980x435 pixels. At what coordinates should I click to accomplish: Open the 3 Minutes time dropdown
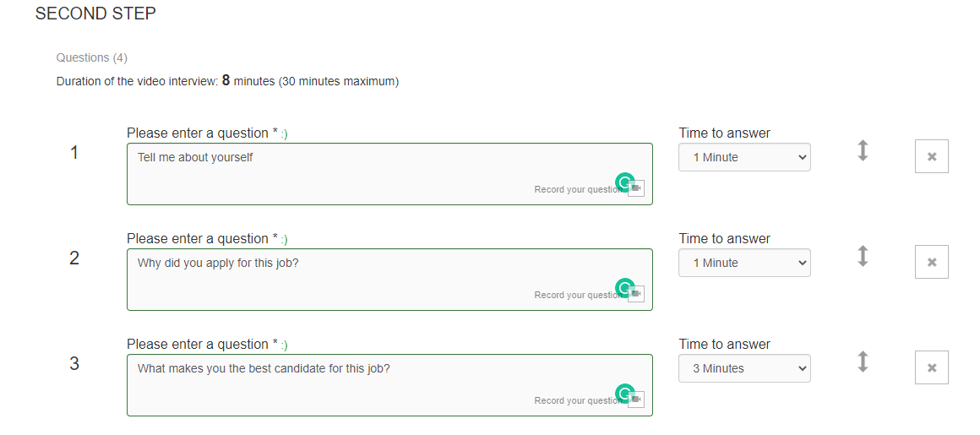click(744, 369)
